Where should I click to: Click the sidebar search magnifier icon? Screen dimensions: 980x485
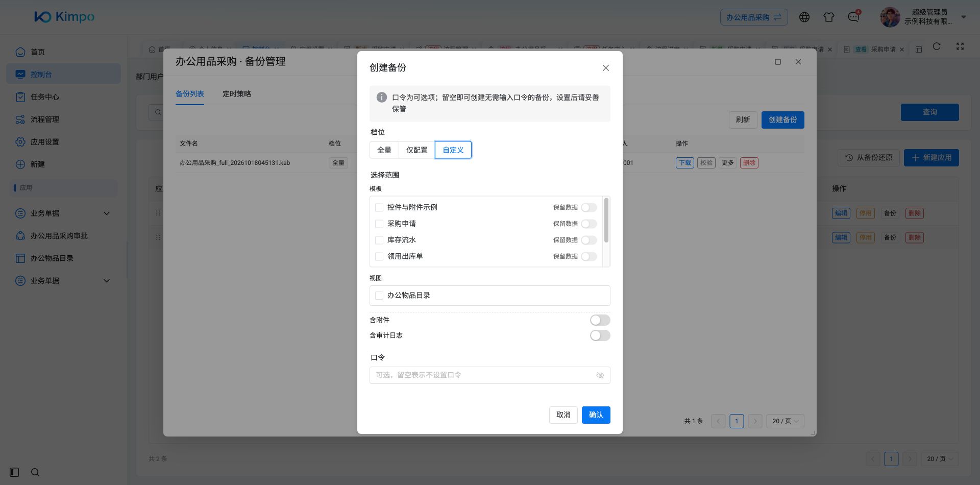tap(35, 472)
